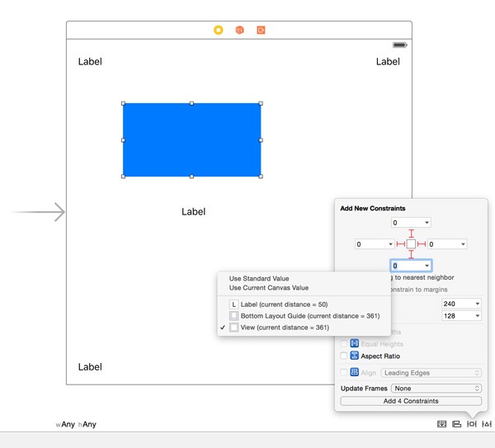The image size is (495, 448).
Task: Click the center box of constraint diagram
Action: (411, 244)
